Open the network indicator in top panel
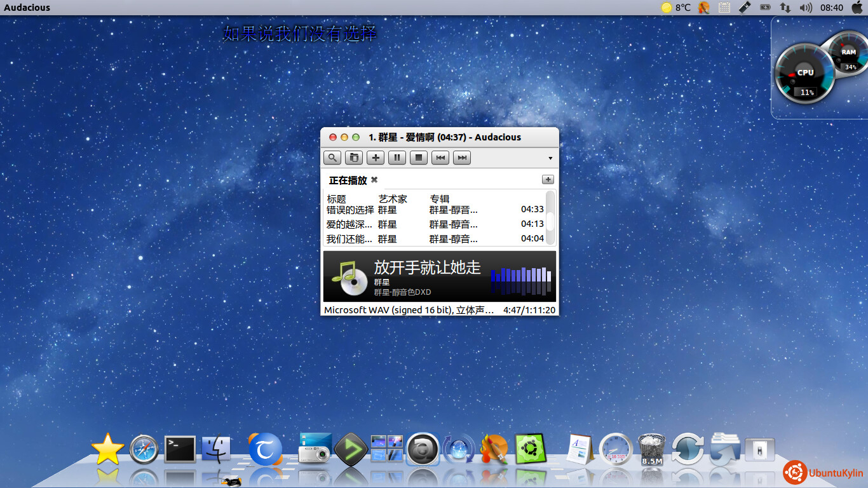Viewport: 868px width, 488px height. pyautogui.click(x=785, y=8)
